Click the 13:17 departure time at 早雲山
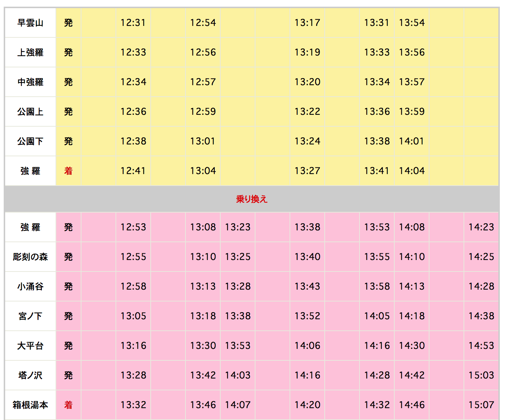505x420 pixels. [x=307, y=23]
